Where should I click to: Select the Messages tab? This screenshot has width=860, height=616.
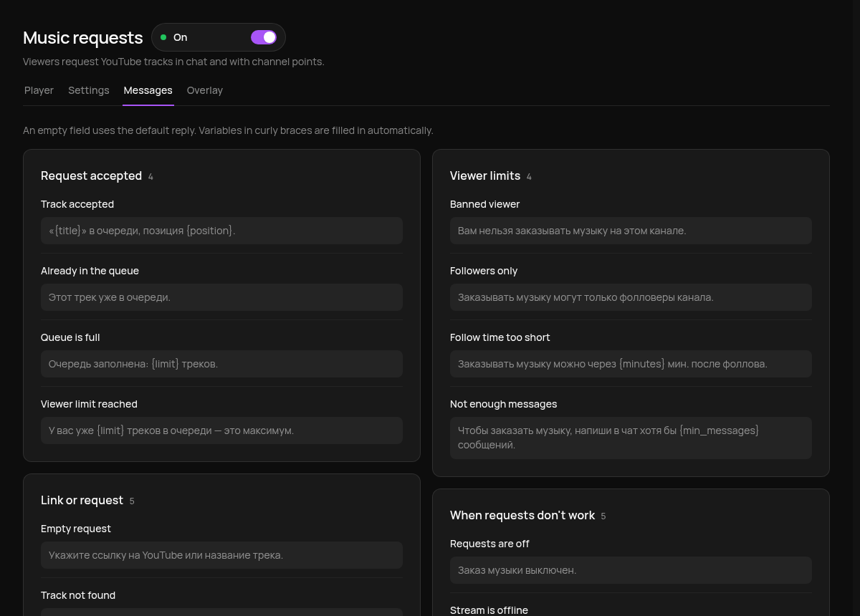tap(148, 90)
